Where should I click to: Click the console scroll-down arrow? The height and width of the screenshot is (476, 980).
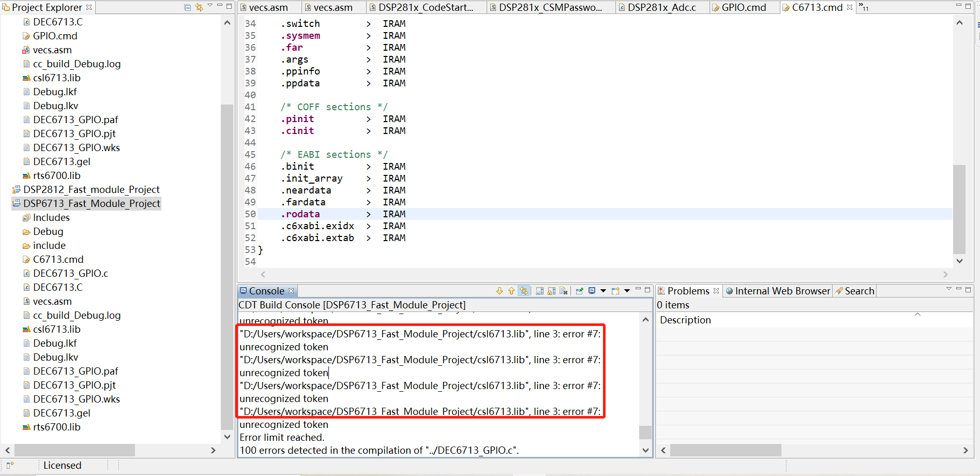click(x=645, y=450)
